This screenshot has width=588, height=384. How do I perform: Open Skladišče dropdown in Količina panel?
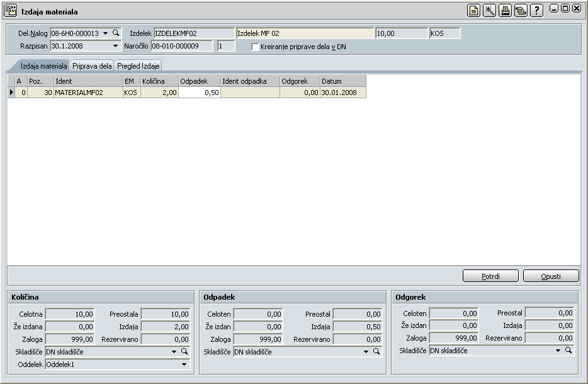(x=174, y=352)
